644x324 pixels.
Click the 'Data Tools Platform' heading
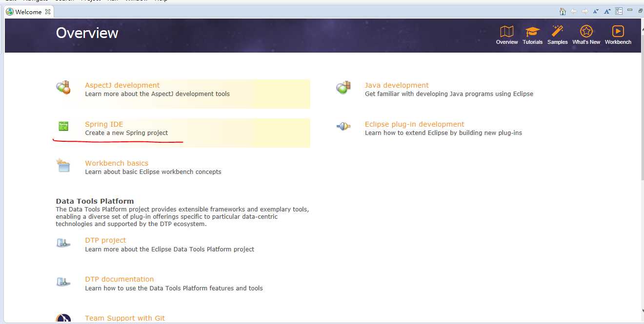[95, 201]
